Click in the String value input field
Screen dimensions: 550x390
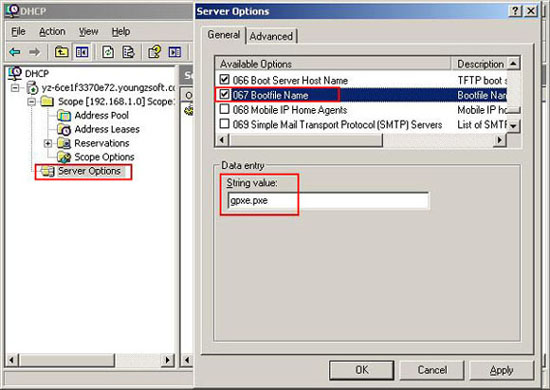328,201
